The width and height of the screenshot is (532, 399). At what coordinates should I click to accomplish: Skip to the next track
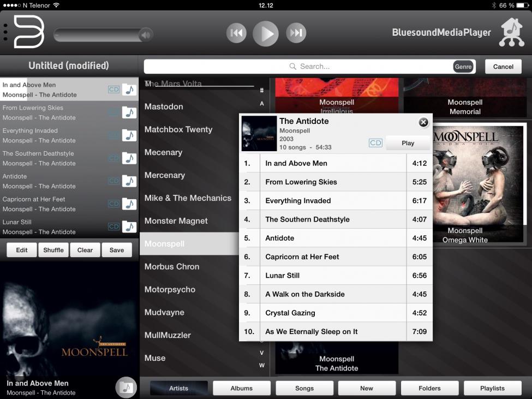coord(296,33)
